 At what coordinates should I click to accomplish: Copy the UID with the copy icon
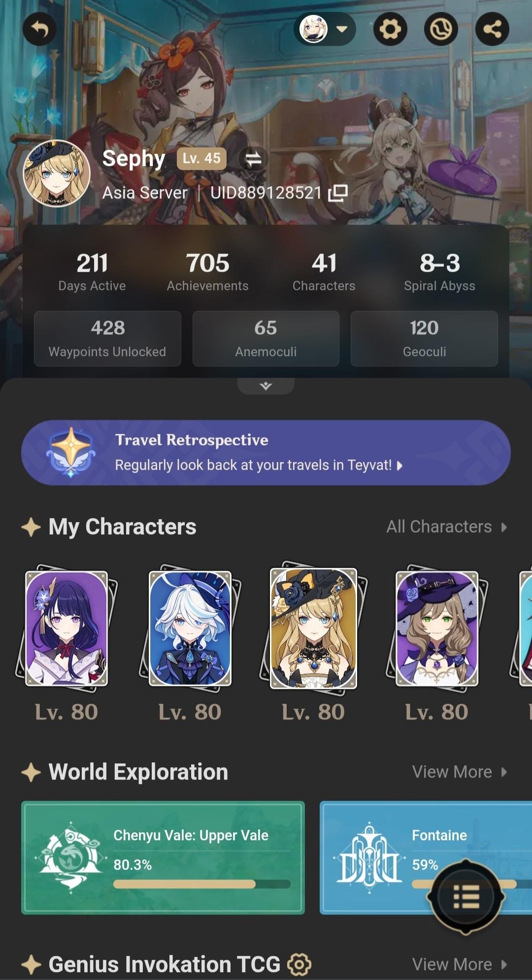338,193
